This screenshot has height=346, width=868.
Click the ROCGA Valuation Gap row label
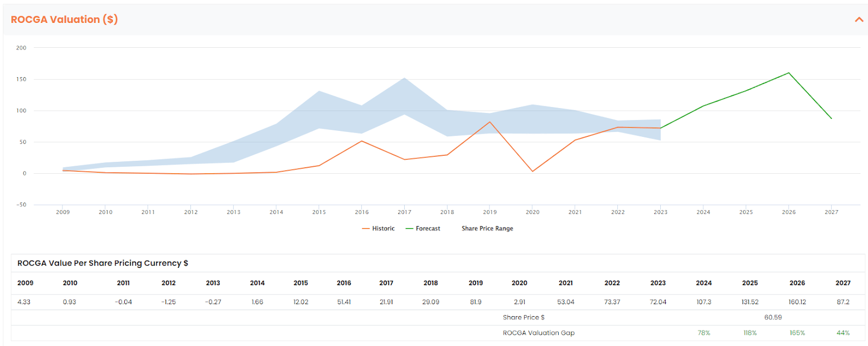click(x=539, y=333)
